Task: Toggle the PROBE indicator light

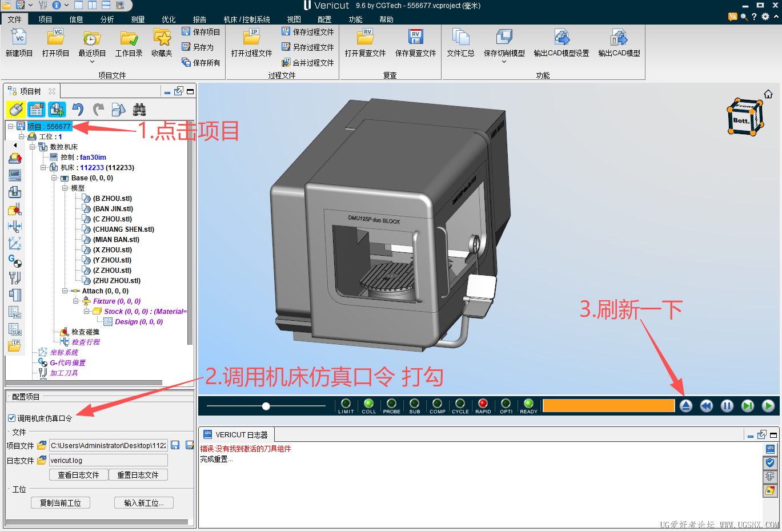Action: (x=391, y=404)
